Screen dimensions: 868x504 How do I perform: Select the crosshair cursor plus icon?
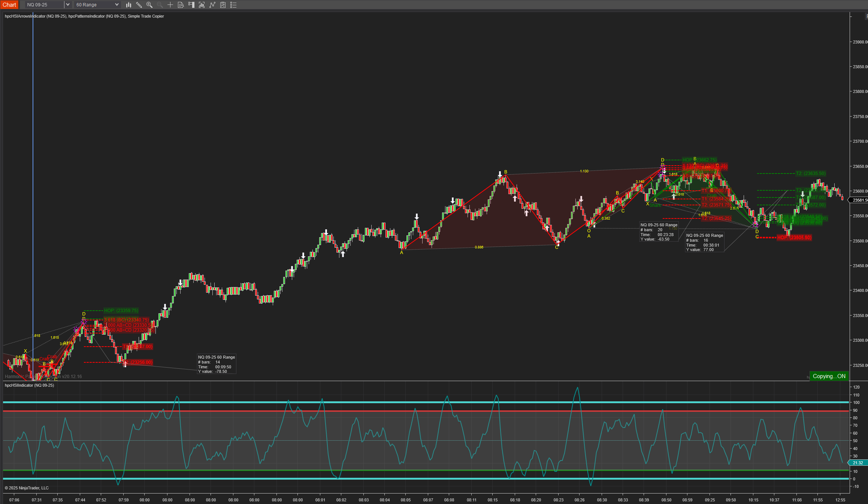point(170,5)
